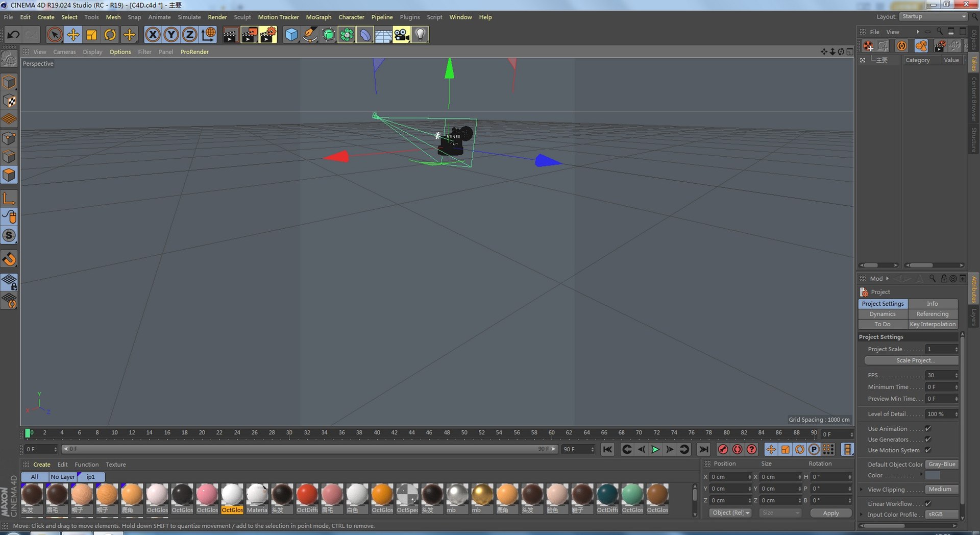
Task: Toggle X axis lock
Action: pyautogui.click(x=153, y=35)
